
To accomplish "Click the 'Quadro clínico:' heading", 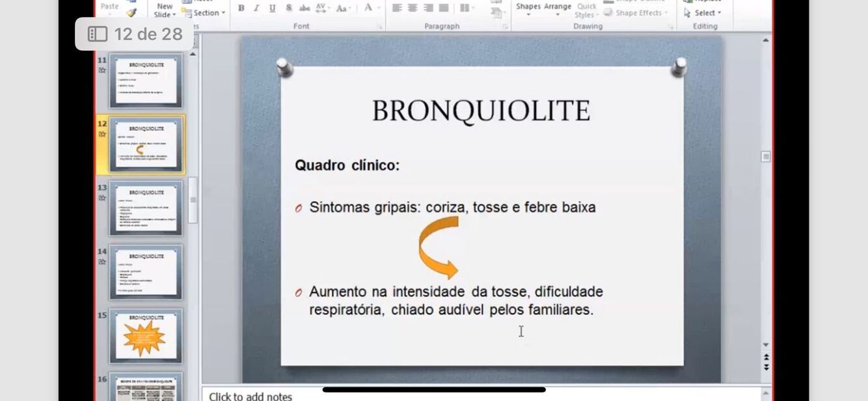I will pos(347,165).
